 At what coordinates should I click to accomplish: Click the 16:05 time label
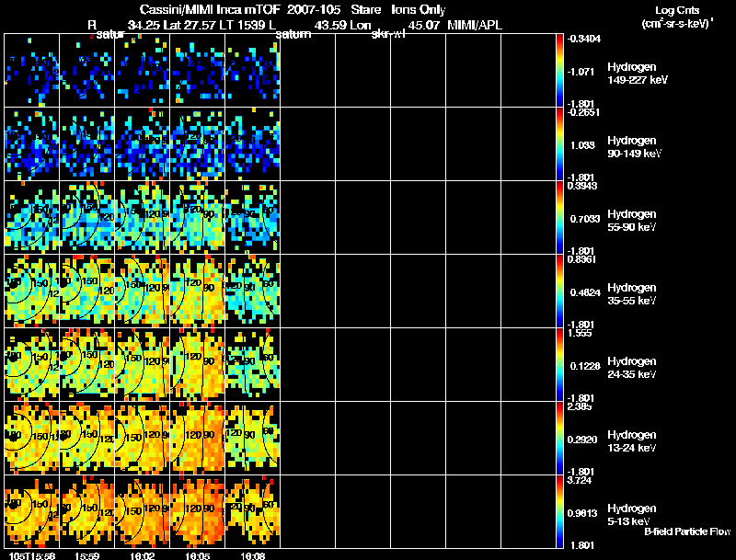point(197,555)
